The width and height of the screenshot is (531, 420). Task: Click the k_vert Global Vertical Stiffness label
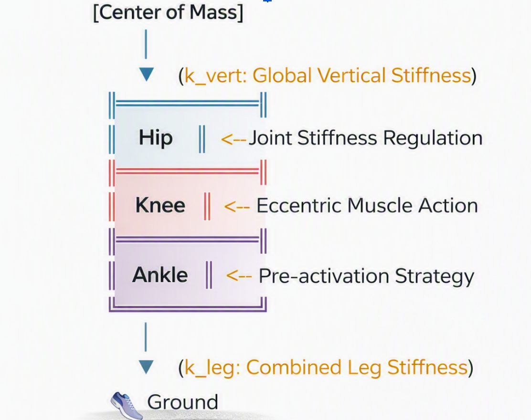(x=328, y=75)
